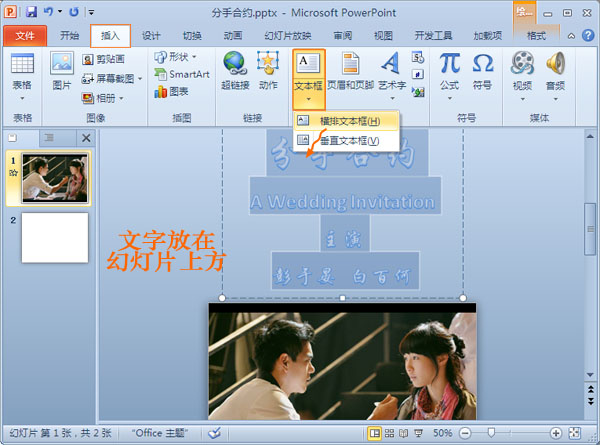
Task: Click the 50% zoom level
Action: click(x=442, y=433)
